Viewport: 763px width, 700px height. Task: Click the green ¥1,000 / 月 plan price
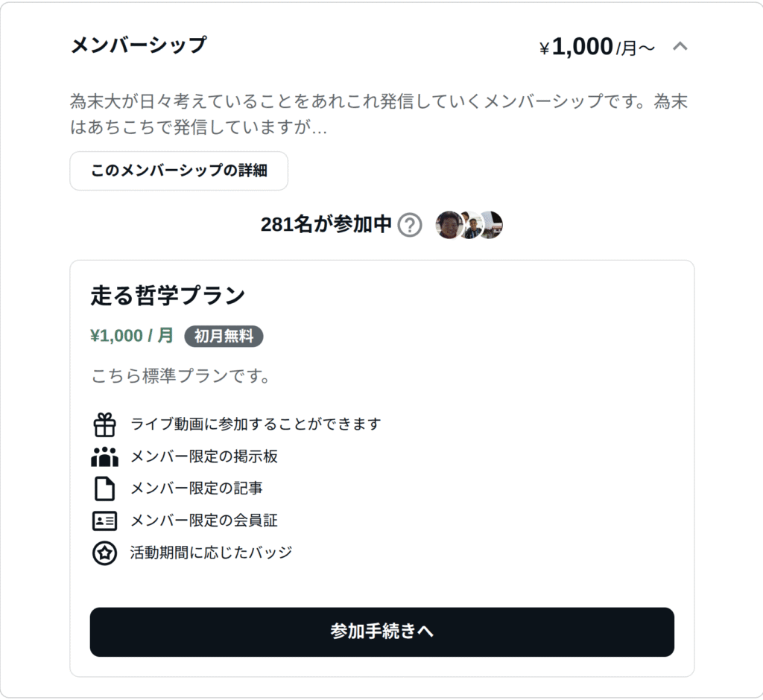click(132, 336)
